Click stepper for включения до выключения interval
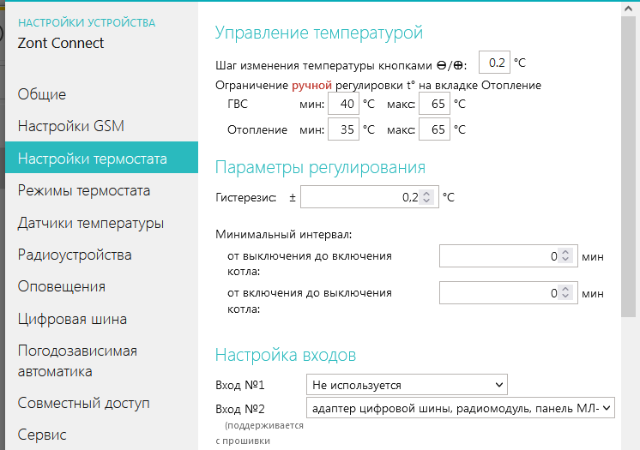This screenshot has width=640, height=450. point(566,294)
